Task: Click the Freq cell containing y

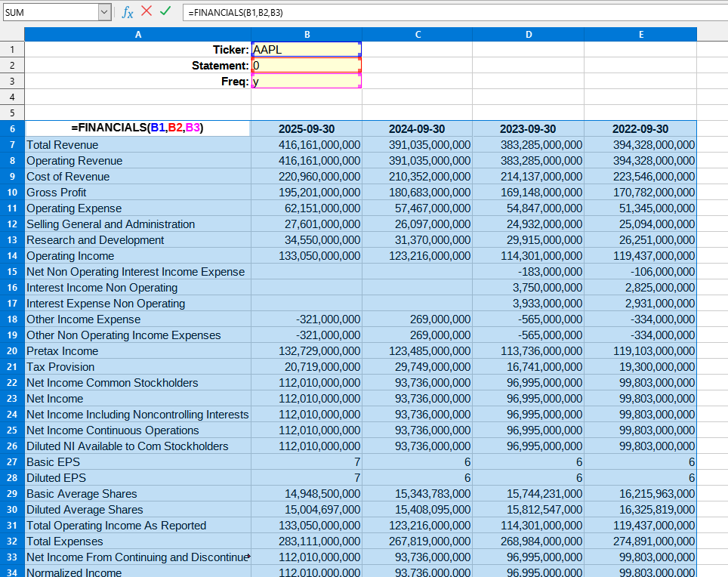Action: [x=306, y=81]
